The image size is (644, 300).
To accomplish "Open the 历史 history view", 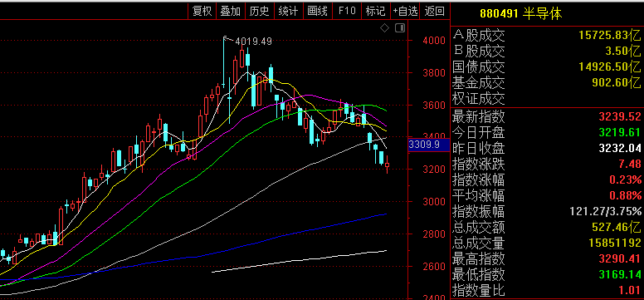I will point(259,11).
